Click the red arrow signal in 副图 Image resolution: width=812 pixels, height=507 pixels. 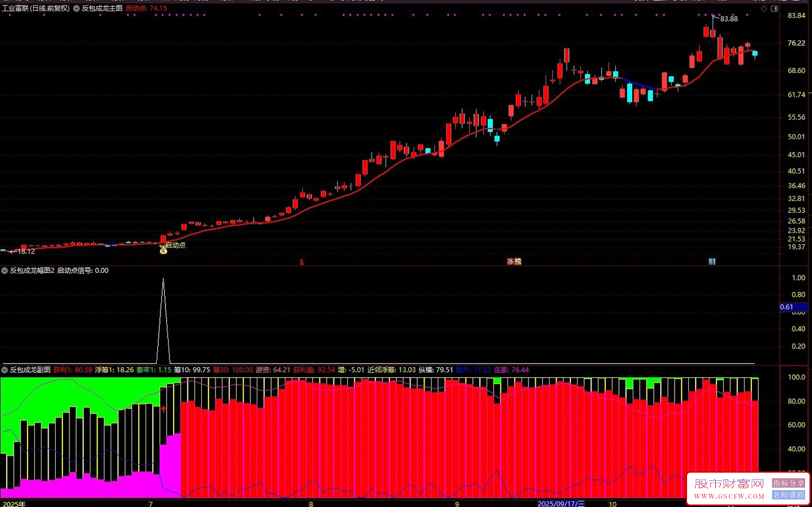(164, 410)
